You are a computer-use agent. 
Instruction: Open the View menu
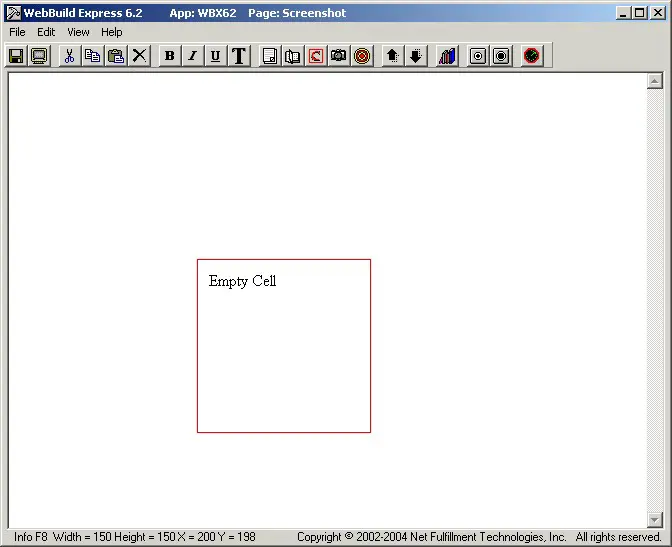78,32
